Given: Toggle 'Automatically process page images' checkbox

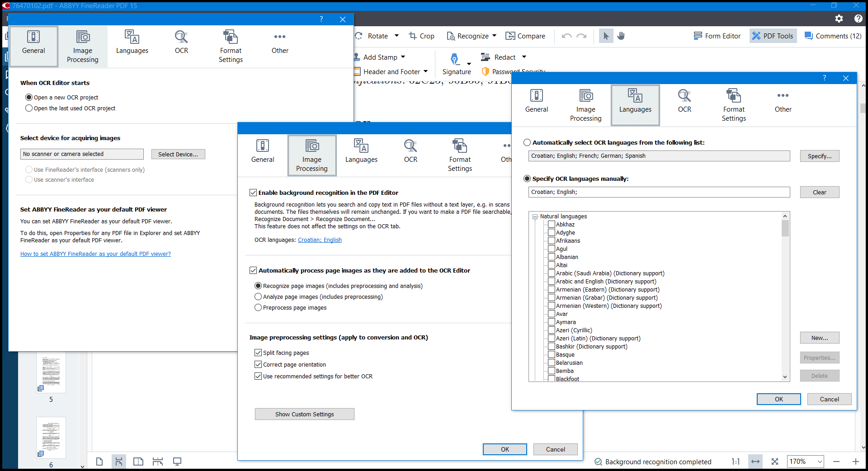Looking at the screenshot, I should coord(253,270).
